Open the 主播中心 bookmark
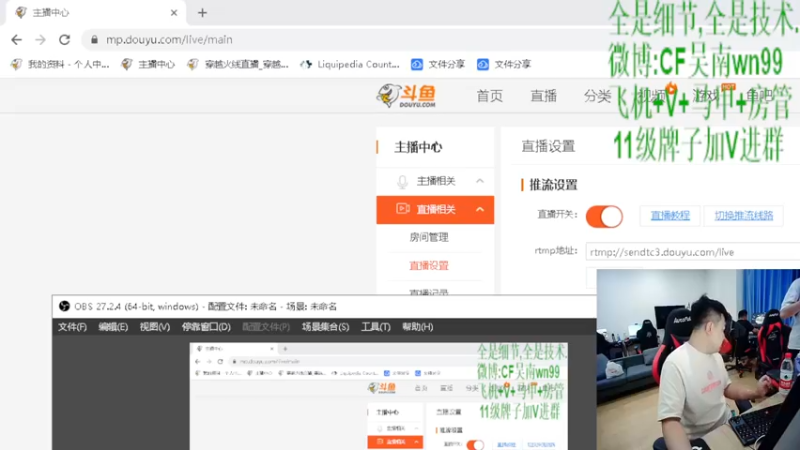This screenshot has width=800, height=450. pos(148,64)
